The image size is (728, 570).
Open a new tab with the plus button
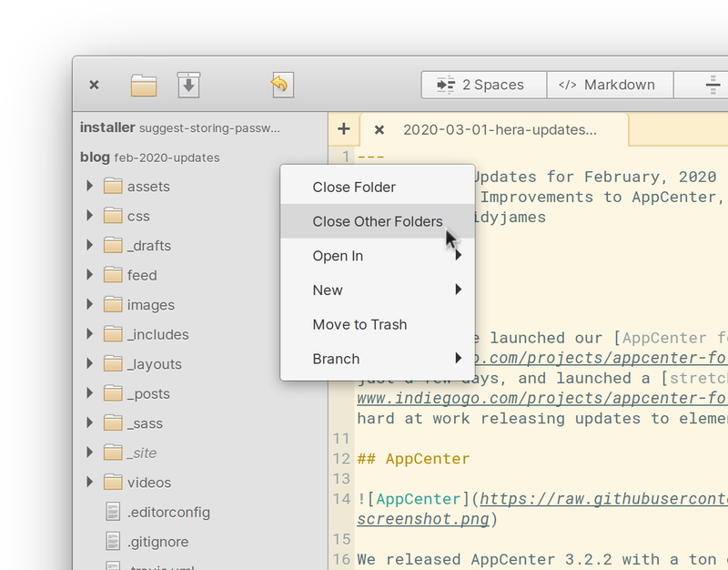344,129
